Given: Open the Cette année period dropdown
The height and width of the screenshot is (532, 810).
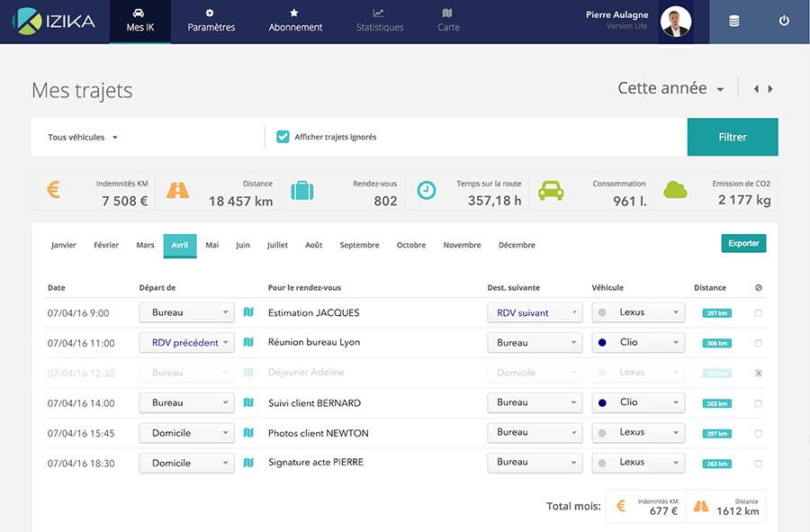Looking at the screenshot, I should pyautogui.click(x=671, y=89).
